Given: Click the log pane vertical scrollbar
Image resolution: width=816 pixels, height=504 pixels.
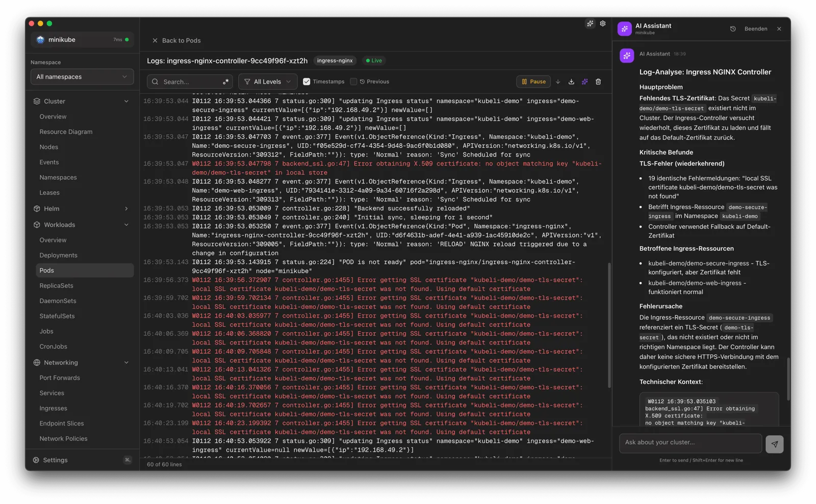Looking at the screenshot, I should [609, 325].
